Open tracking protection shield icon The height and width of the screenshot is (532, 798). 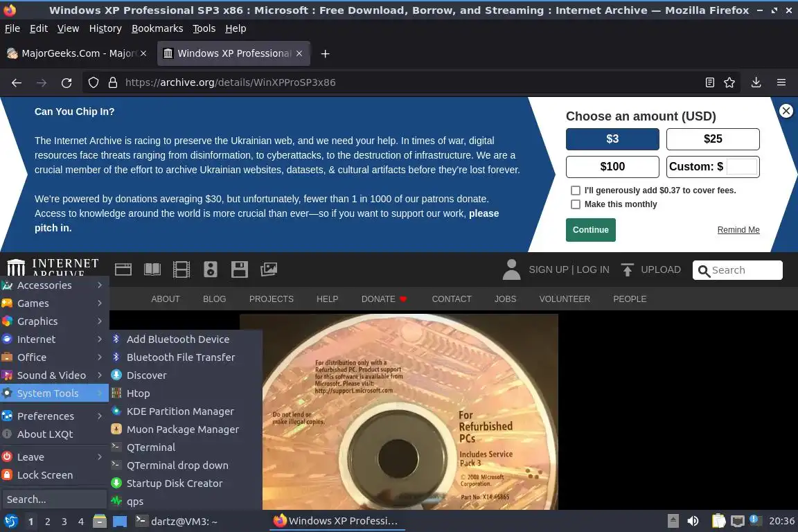(93, 82)
